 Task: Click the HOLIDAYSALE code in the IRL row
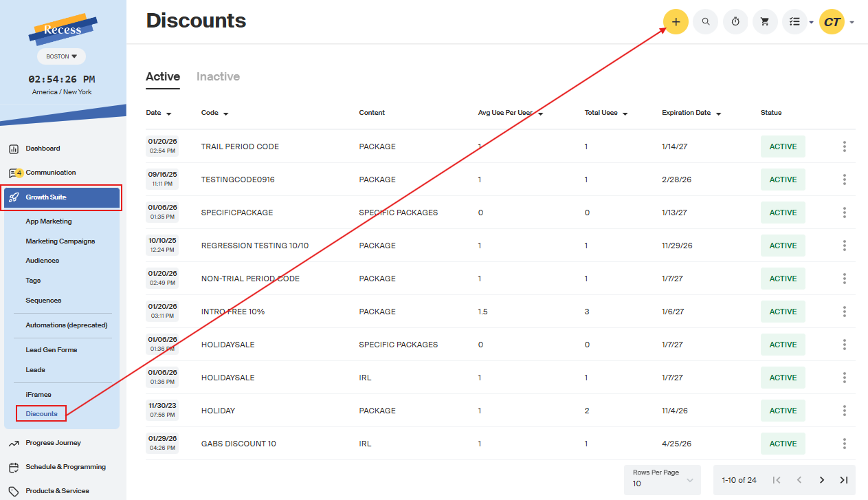(x=227, y=378)
